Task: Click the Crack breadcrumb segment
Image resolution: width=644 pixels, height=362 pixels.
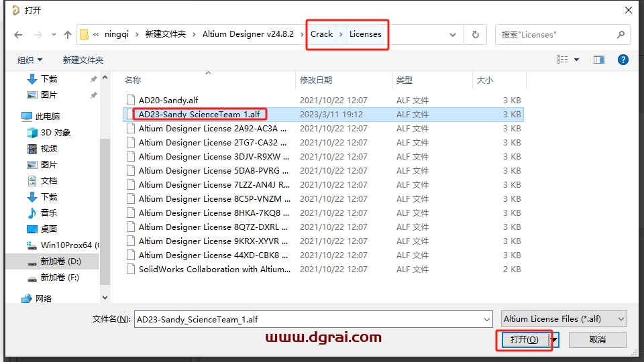Action: [x=321, y=34]
